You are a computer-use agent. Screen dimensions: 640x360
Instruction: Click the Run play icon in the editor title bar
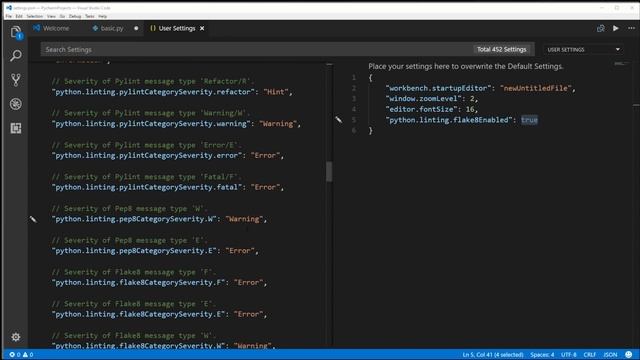(x=616, y=28)
